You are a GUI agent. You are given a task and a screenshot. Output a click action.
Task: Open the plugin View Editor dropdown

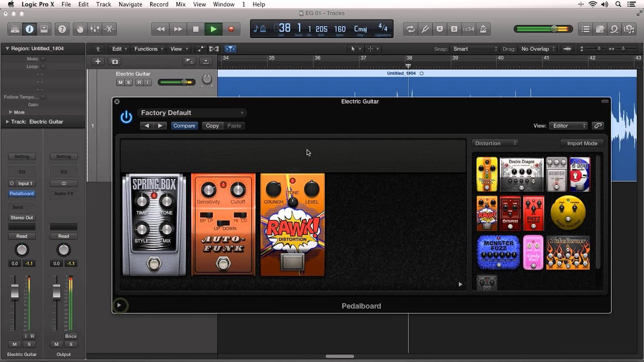coord(568,126)
